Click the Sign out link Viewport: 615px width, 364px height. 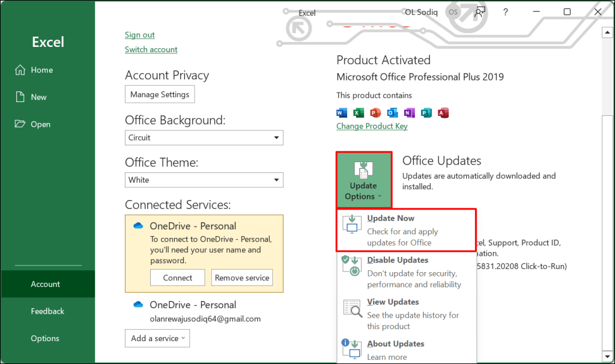140,35
